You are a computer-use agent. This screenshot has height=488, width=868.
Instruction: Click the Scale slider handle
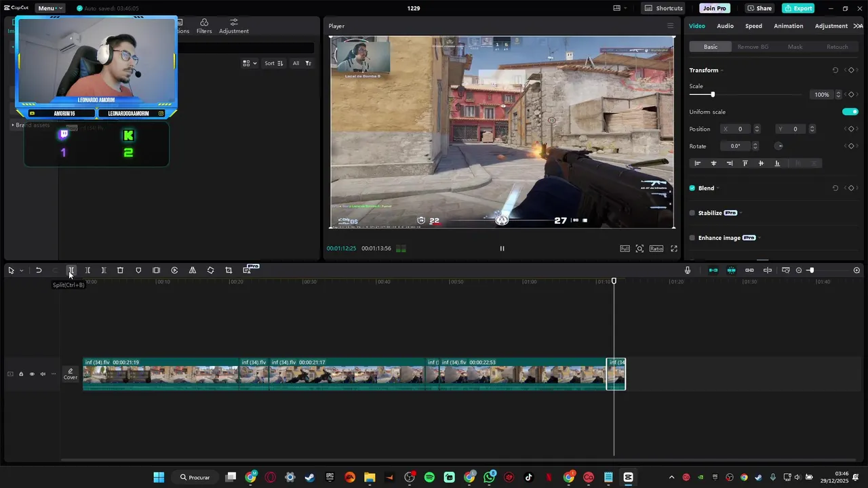coord(712,95)
